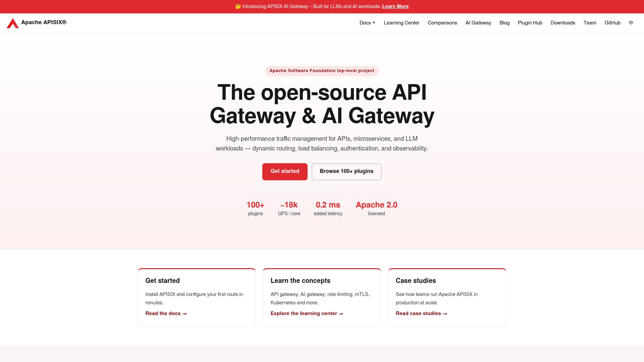Open Explore the learning center link
Image resolution: width=644 pixels, height=362 pixels.
307,313
